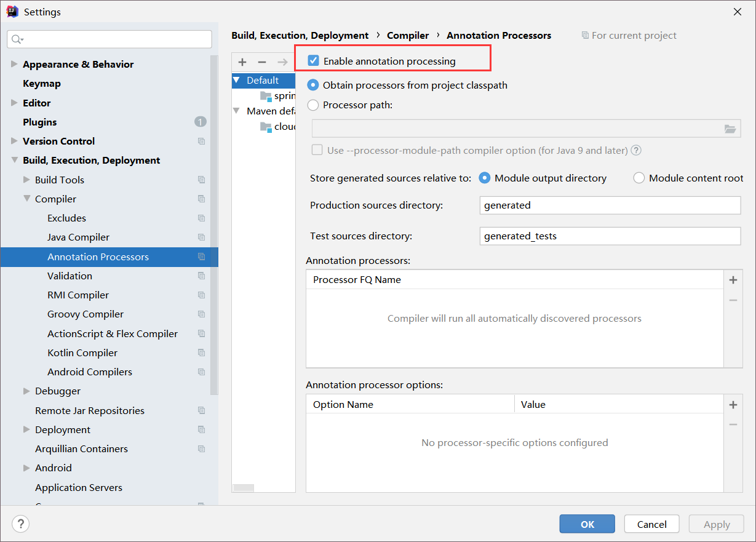
Task: Expand Build Tools node
Action: coord(26,180)
